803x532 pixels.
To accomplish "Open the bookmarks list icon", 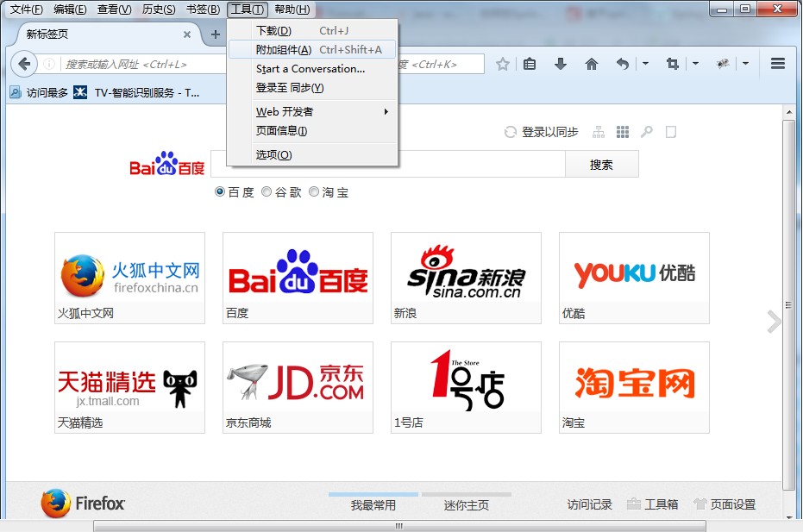I will tap(530, 64).
